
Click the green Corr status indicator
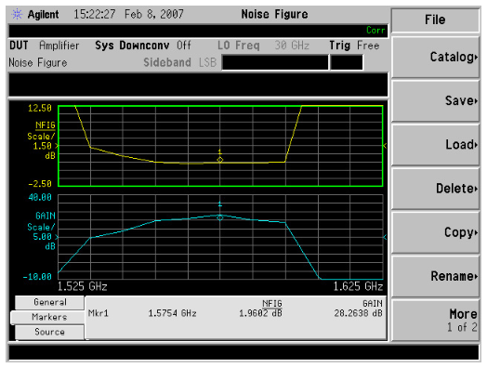click(376, 30)
